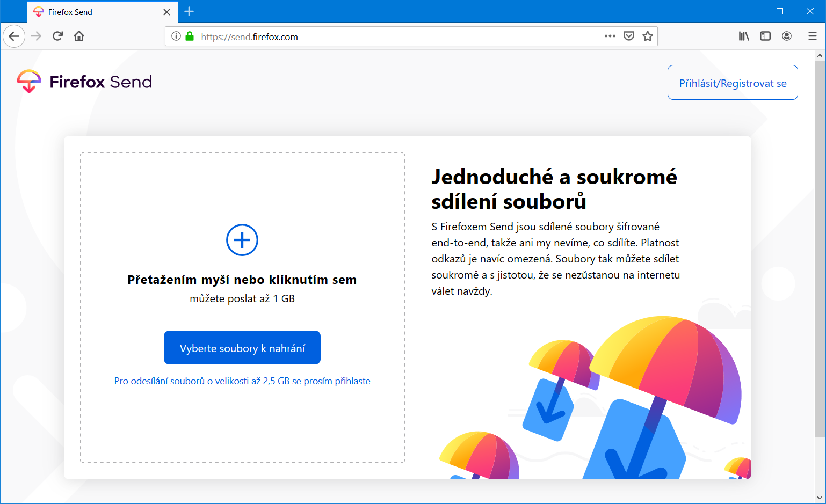Viewport: 826px width, 504px height.
Task: Open the Page actions ellipsis menu
Action: [x=610, y=36]
